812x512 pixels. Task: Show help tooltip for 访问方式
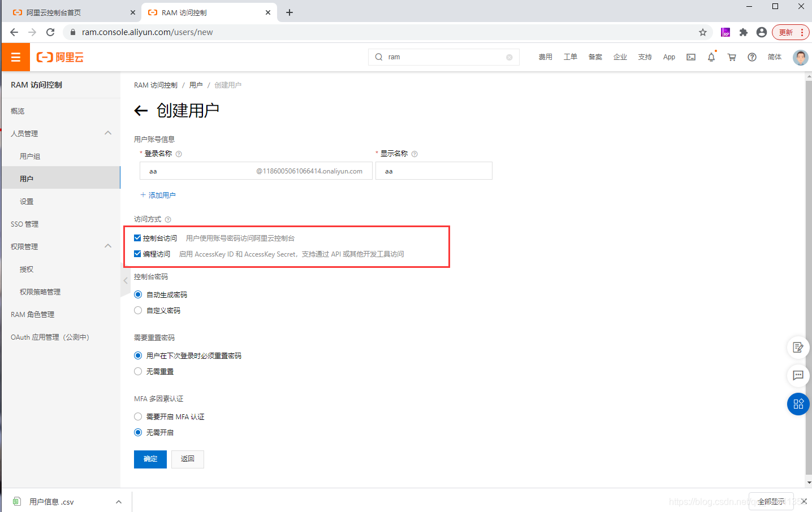point(168,219)
